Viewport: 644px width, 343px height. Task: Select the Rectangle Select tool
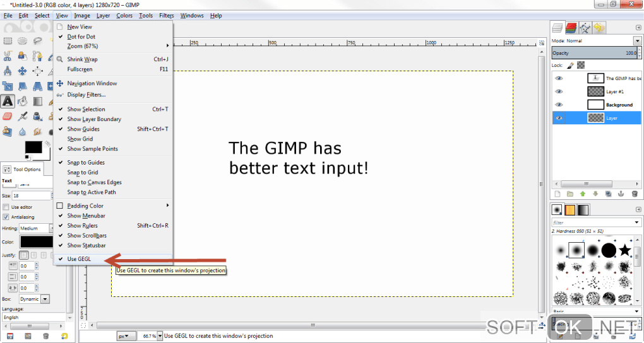pyautogui.click(x=8, y=40)
